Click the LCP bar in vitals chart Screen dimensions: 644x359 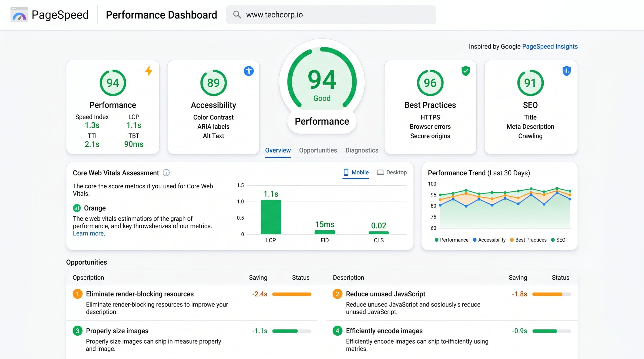(x=271, y=217)
